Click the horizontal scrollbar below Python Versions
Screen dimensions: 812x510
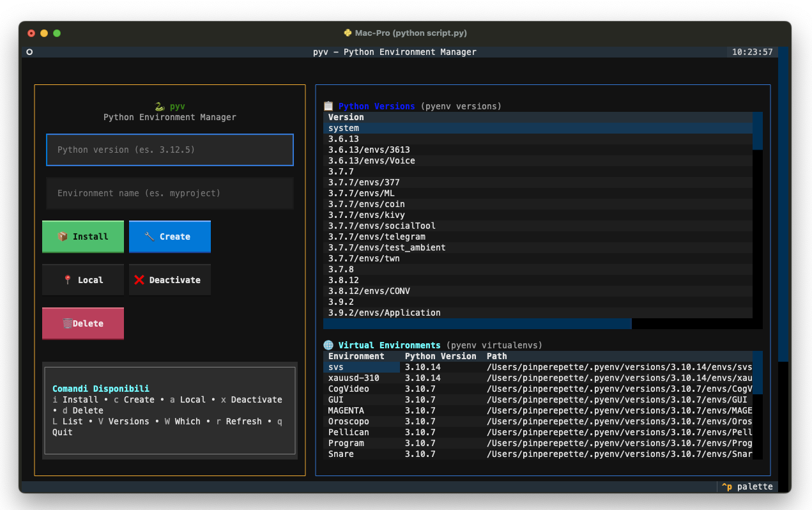tap(477, 324)
